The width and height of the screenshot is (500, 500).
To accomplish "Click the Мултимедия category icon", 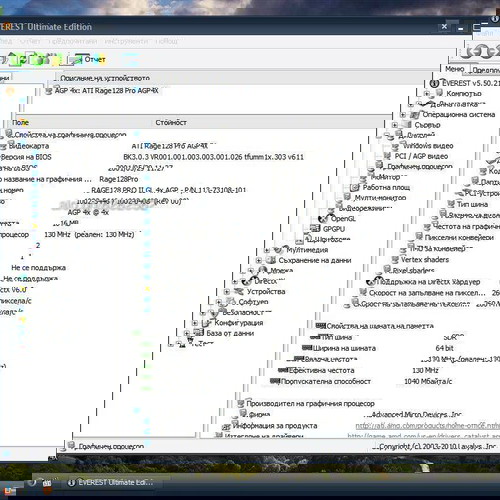I will pos(278,250).
